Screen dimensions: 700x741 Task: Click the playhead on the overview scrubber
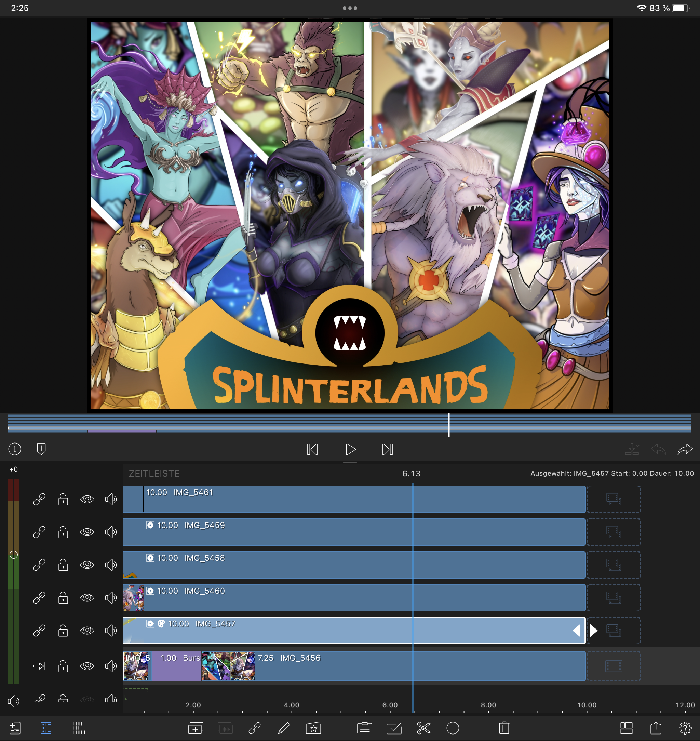449,425
